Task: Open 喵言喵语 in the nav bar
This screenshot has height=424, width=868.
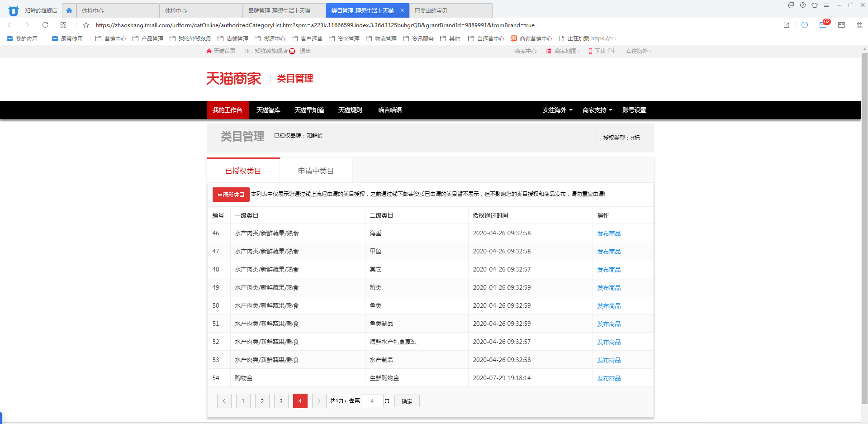Action: (390, 110)
